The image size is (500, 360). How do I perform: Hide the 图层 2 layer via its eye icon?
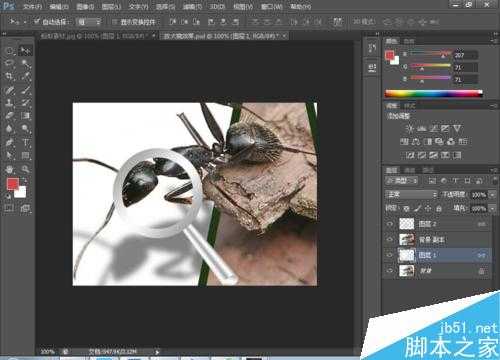pyautogui.click(x=390, y=224)
